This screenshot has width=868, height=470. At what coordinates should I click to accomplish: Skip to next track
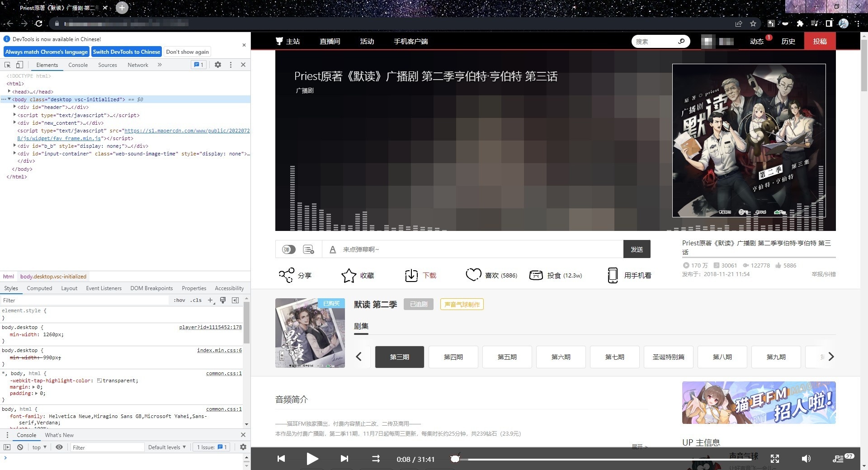(x=344, y=459)
